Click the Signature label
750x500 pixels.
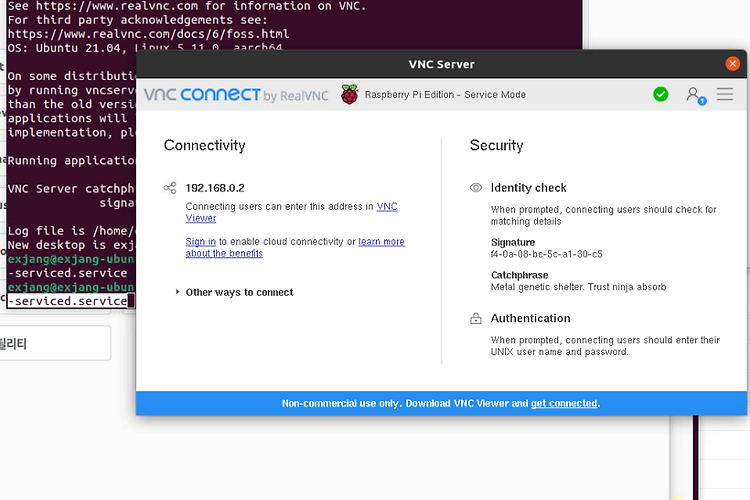click(x=513, y=242)
